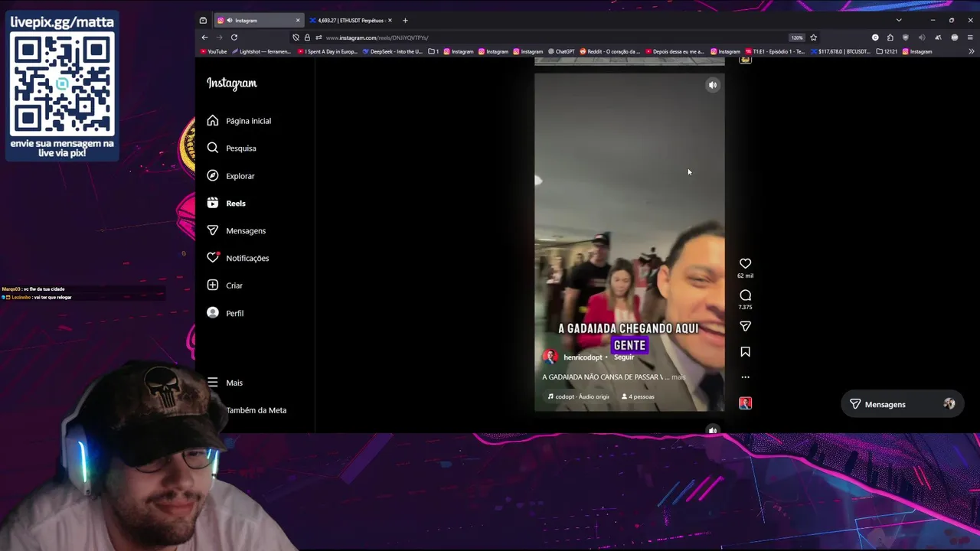Open the list all tabs chevron
Screen dimensions: 980x551
[x=899, y=21]
